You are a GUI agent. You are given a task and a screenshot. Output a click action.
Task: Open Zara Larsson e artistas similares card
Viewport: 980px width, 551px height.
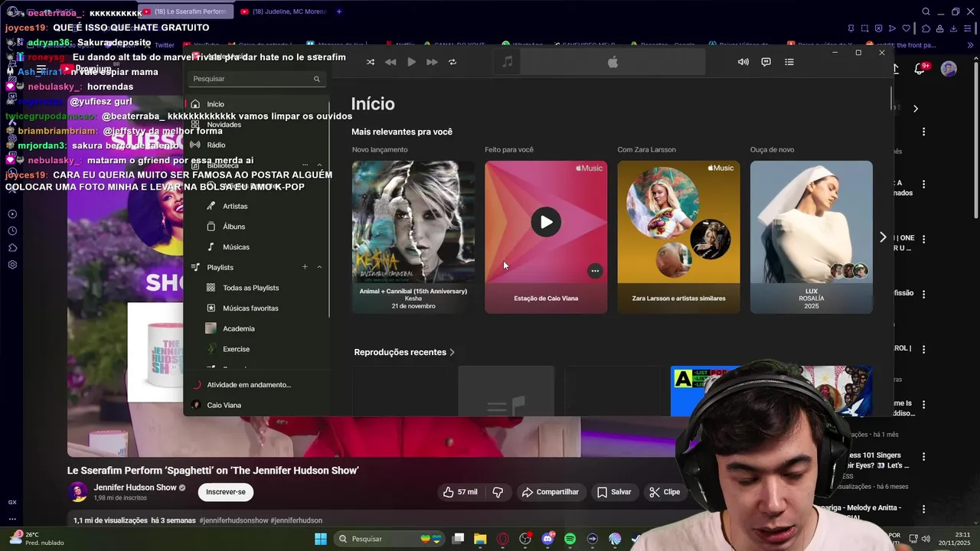[x=678, y=237]
